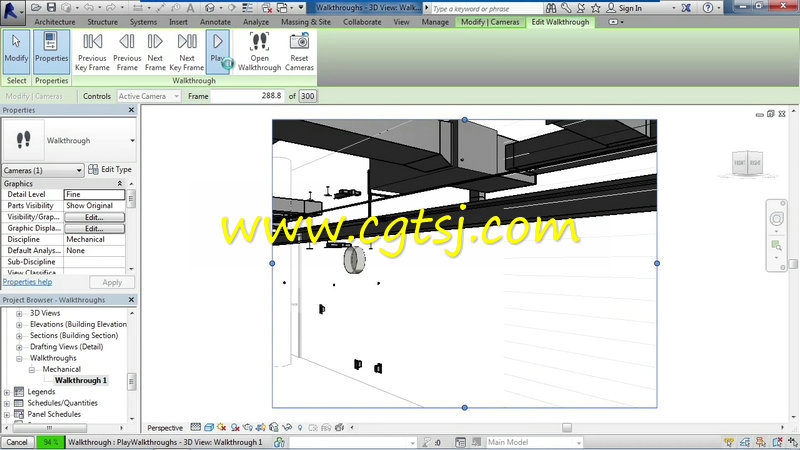Switch to Modify | Cameras tab
800x450 pixels.
[490, 22]
